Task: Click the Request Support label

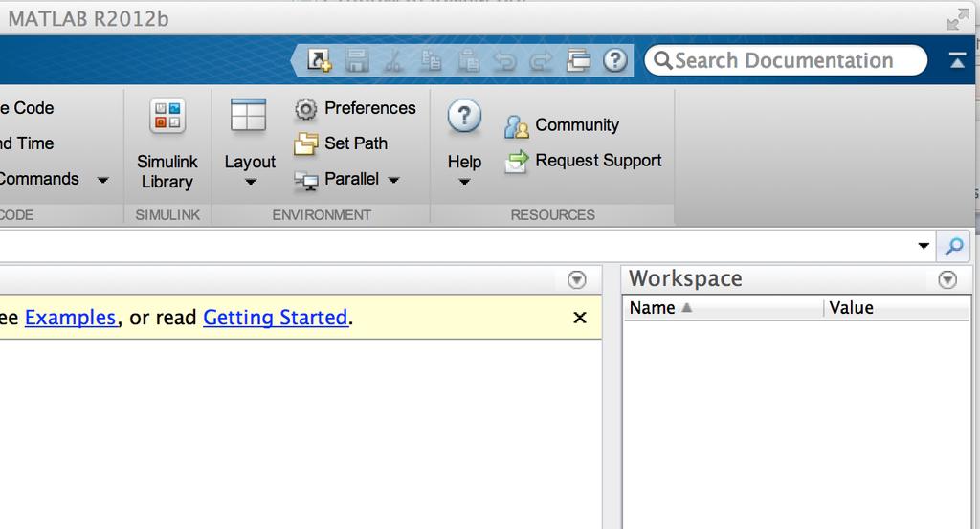Action: [598, 161]
